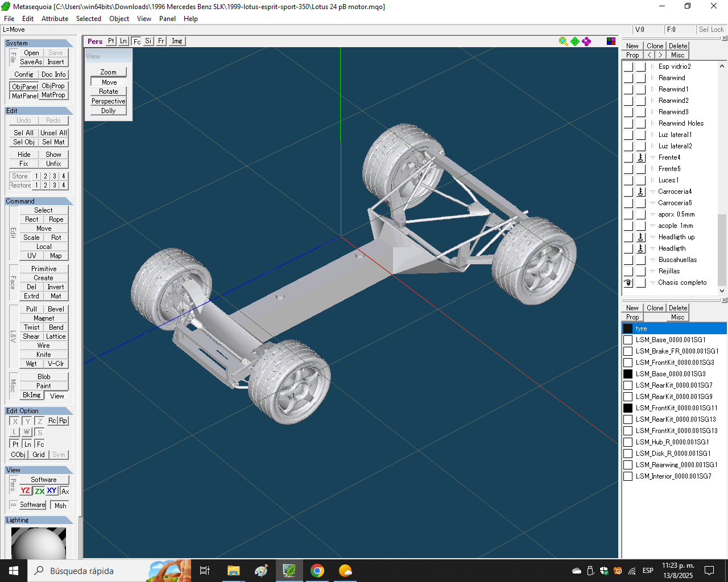Image resolution: width=728 pixels, height=582 pixels.
Task: Click the four-color viewport layout icon
Action: 611,41
